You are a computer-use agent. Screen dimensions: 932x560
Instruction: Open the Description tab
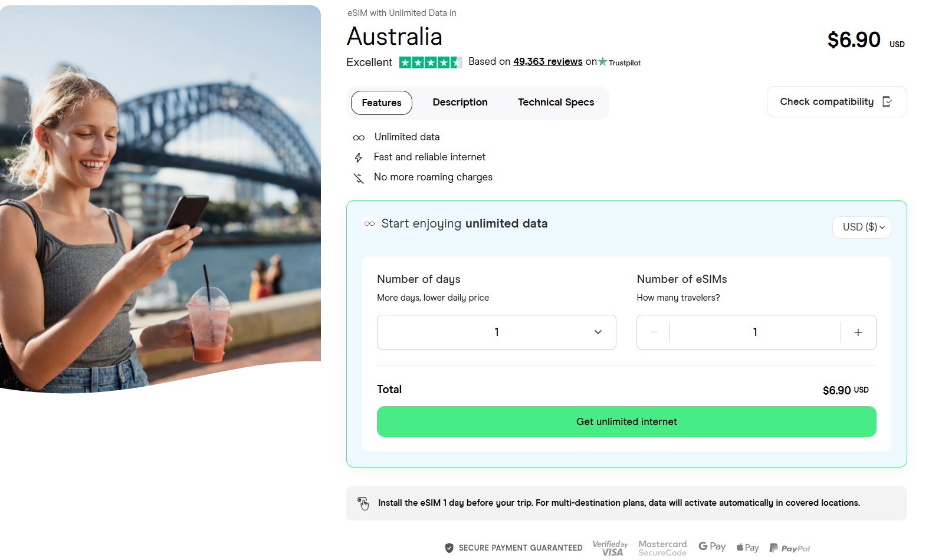tap(460, 102)
